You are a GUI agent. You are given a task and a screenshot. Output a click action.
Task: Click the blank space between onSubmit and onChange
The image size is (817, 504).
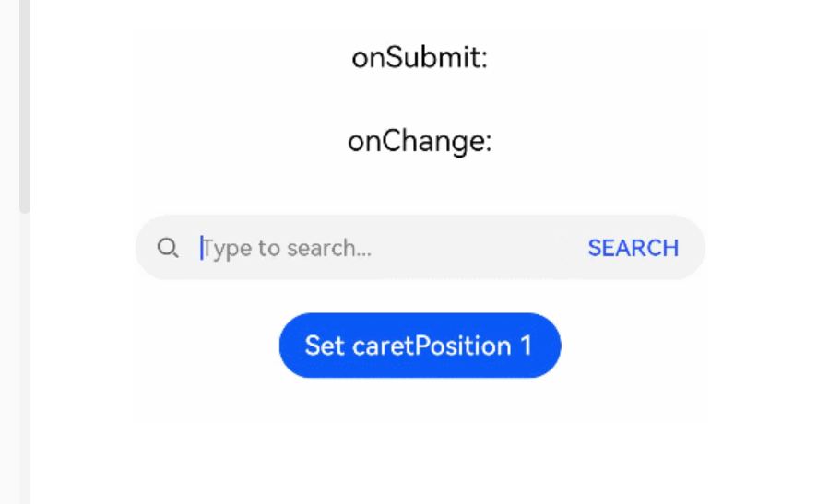[x=420, y=99]
